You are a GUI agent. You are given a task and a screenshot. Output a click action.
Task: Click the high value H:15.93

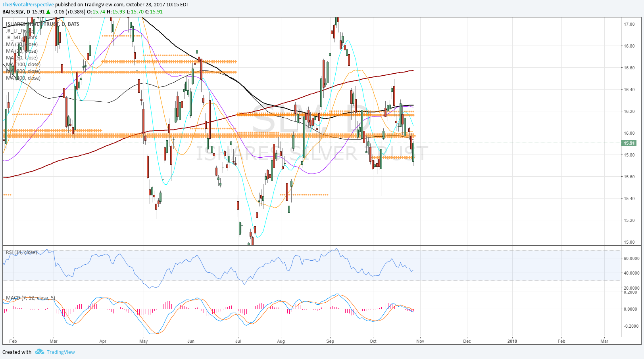(x=116, y=11)
